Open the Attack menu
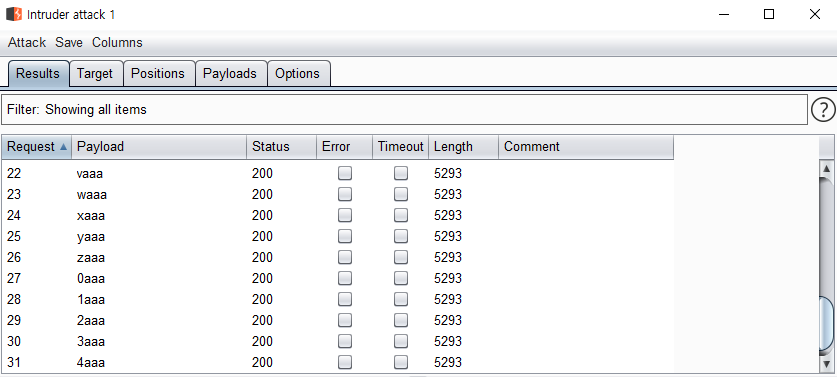The height and width of the screenshot is (377, 837). 27,43
